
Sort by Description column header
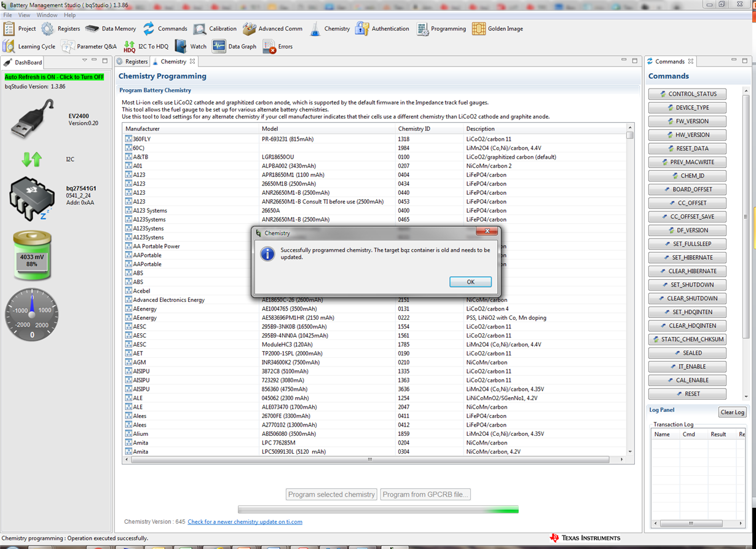[545, 128]
